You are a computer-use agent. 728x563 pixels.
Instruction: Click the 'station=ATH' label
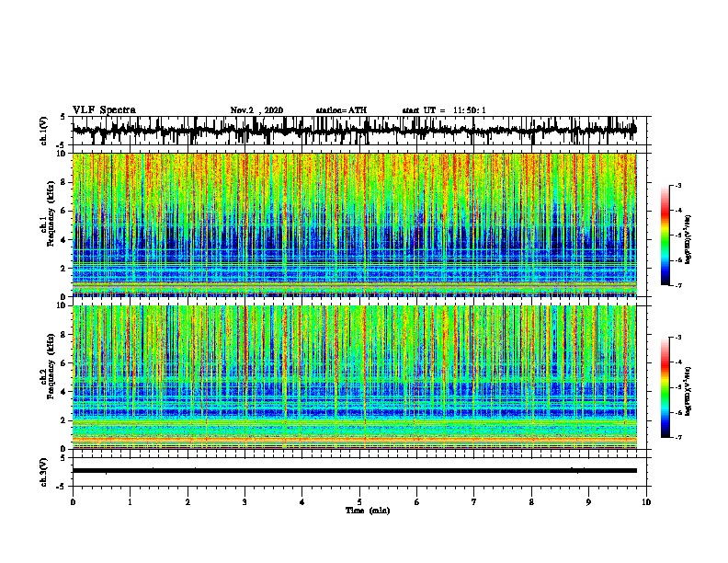pos(341,110)
